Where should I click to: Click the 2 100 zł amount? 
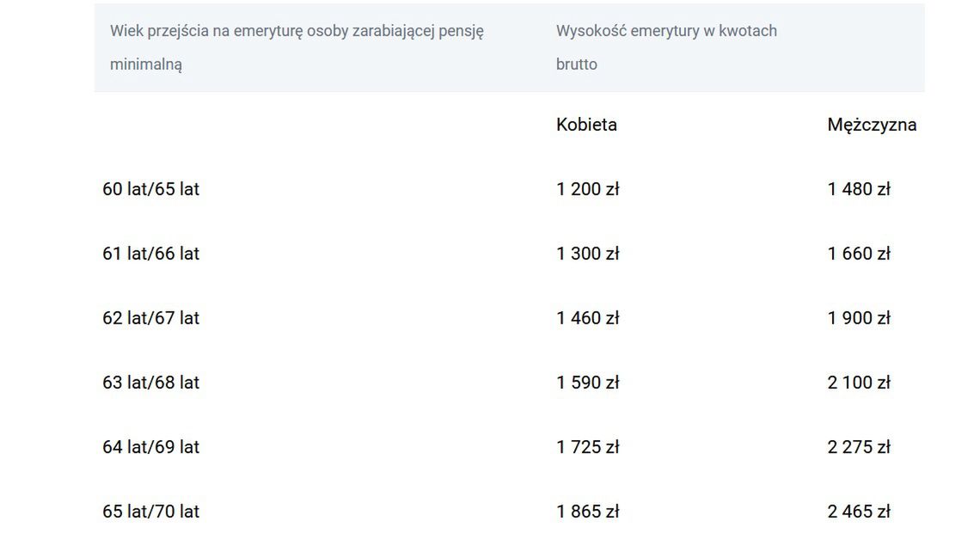859,383
